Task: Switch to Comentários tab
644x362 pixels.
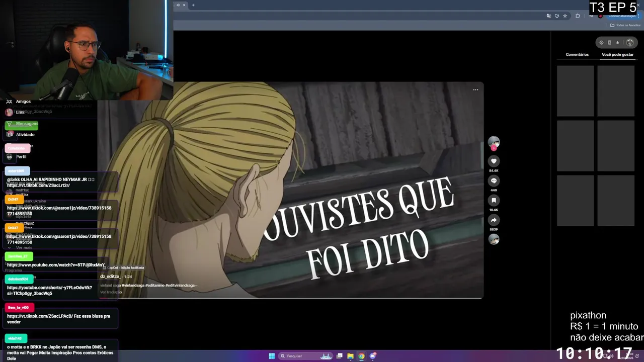Action: [577, 54]
